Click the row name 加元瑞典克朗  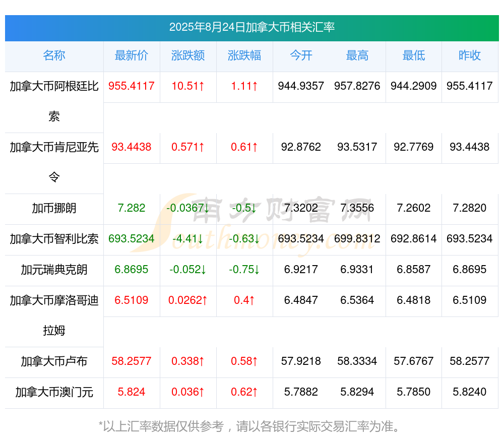[x=54, y=270]
